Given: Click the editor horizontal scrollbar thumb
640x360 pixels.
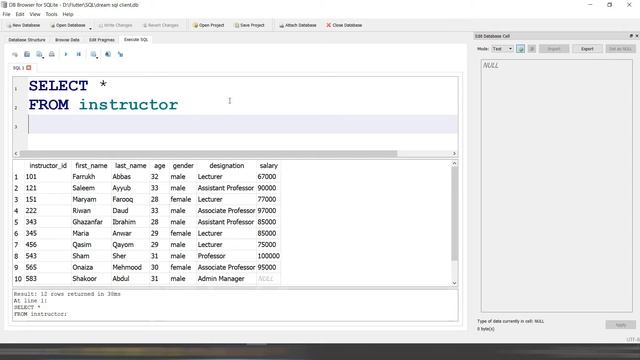Looking at the screenshot, I should tap(208, 154).
